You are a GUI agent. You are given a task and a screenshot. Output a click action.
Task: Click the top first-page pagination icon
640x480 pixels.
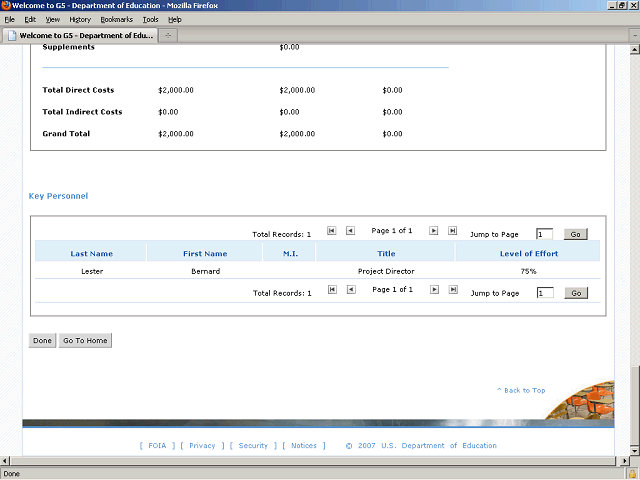click(332, 231)
